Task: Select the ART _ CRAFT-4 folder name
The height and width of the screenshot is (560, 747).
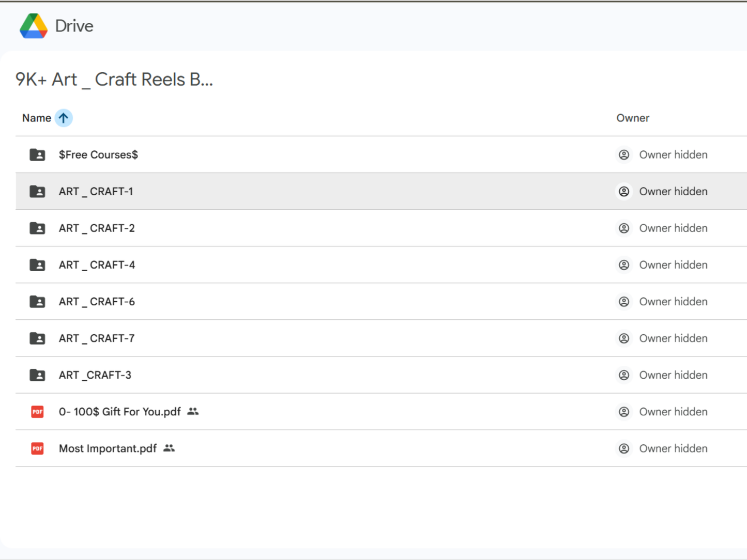Action: tap(97, 265)
